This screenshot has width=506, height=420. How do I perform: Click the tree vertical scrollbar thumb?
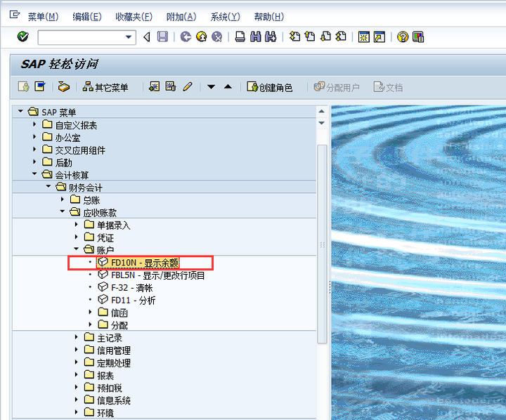[322, 244]
